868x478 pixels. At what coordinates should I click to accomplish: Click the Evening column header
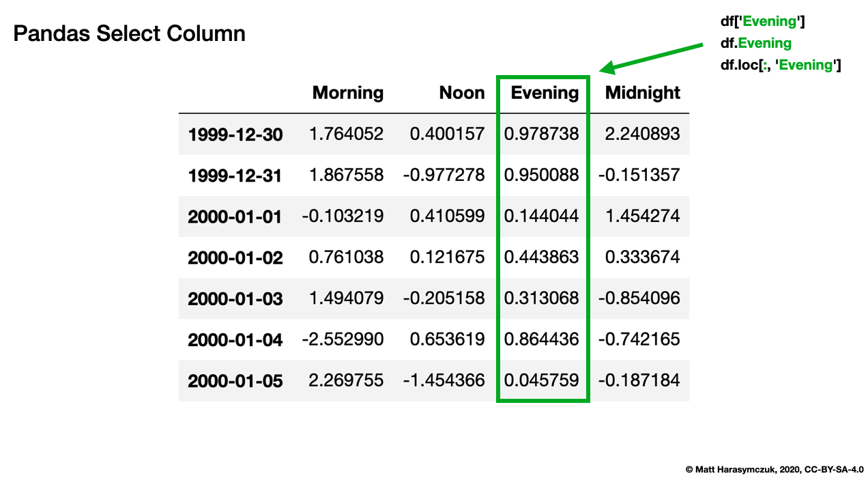[x=542, y=93]
